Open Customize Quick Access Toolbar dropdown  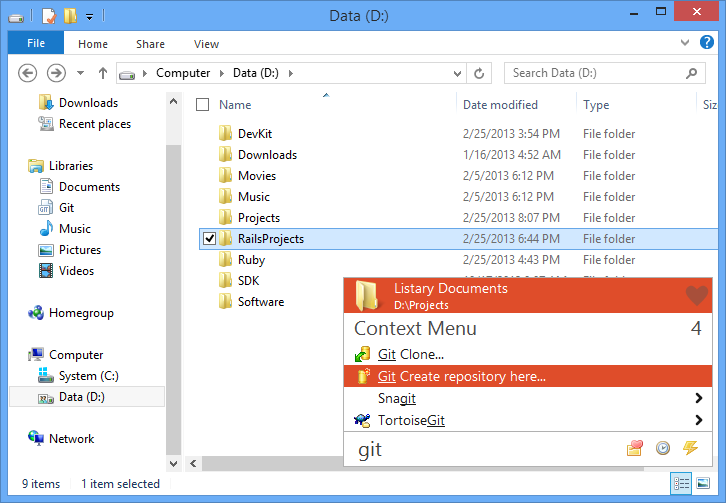tap(89, 17)
